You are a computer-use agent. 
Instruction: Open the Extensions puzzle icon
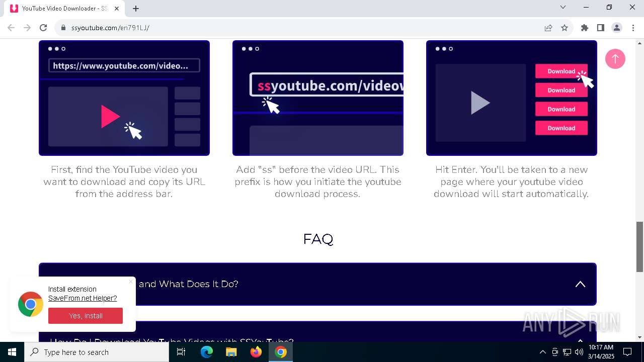click(x=585, y=28)
